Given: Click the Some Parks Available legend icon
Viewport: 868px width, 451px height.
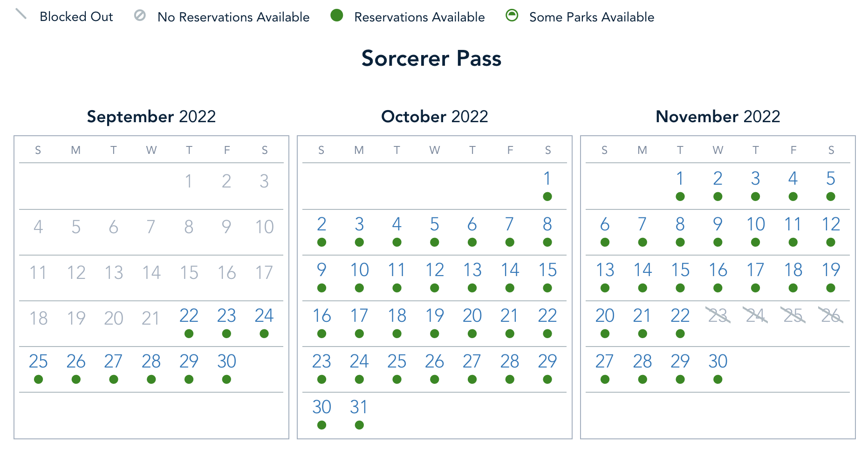Looking at the screenshot, I should click(512, 16).
